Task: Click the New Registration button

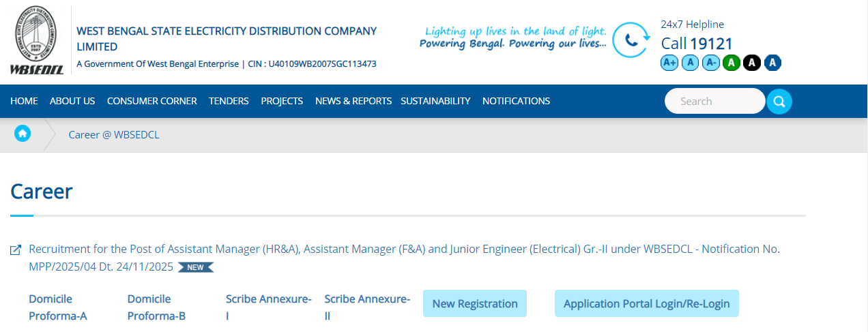Action: pos(475,303)
